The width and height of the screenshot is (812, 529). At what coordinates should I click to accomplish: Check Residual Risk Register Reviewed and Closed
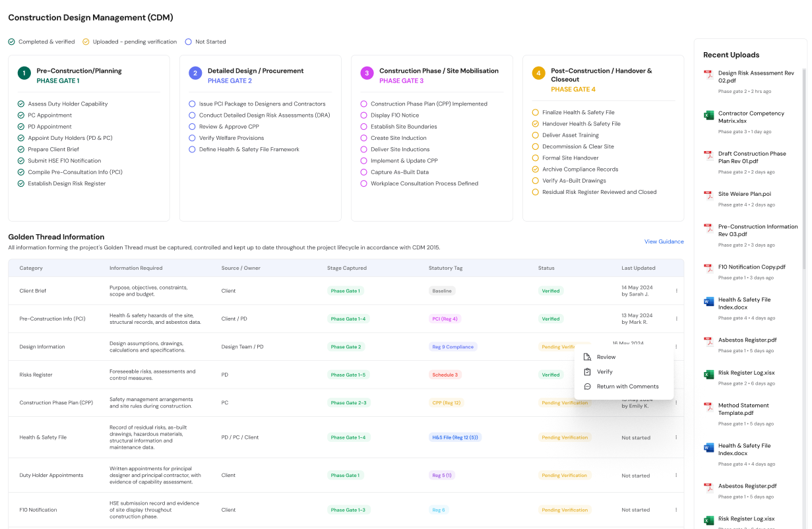click(x=536, y=192)
